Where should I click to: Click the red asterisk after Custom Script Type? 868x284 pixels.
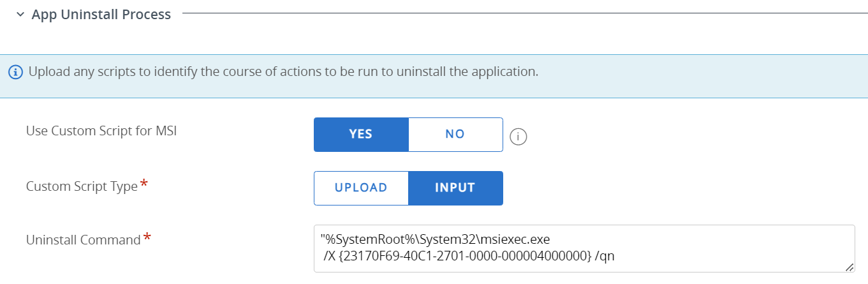coord(144,184)
